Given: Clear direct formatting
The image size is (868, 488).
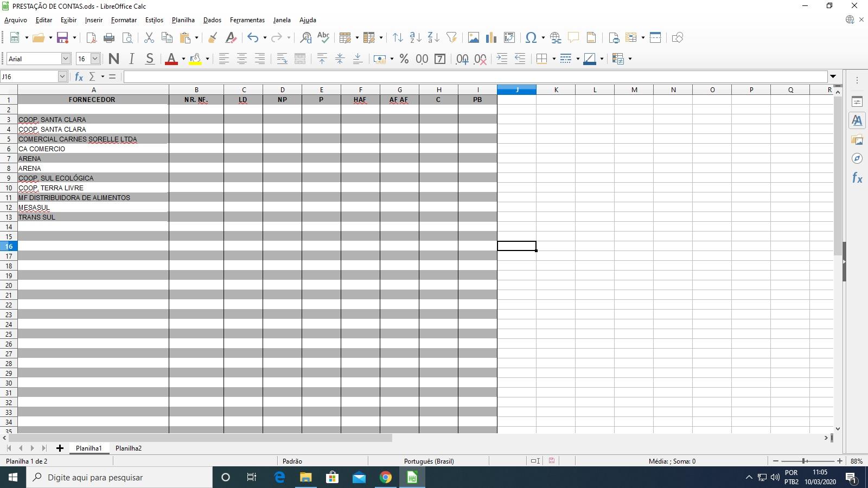Looking at the screenshot, I should click(x=231, y=37).
